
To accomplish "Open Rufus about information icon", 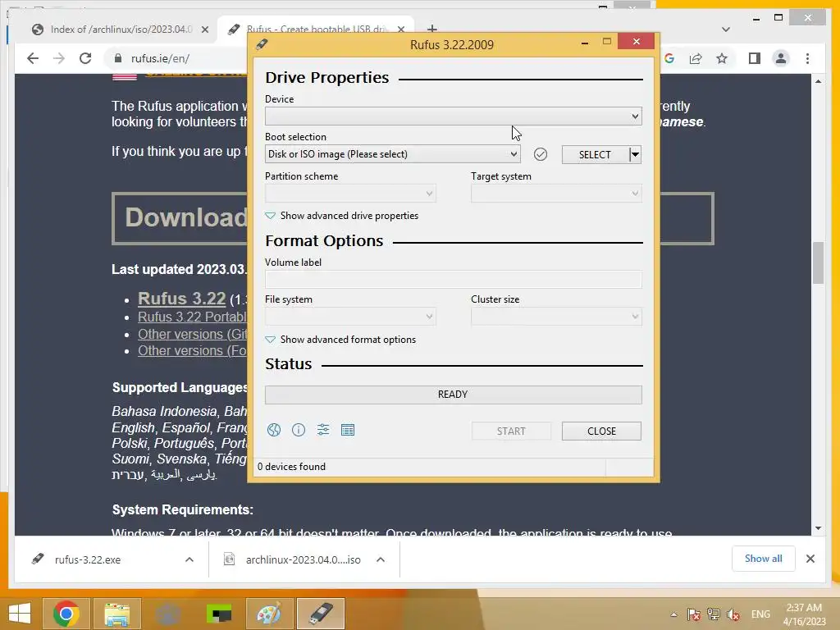I will click(299, 430).
